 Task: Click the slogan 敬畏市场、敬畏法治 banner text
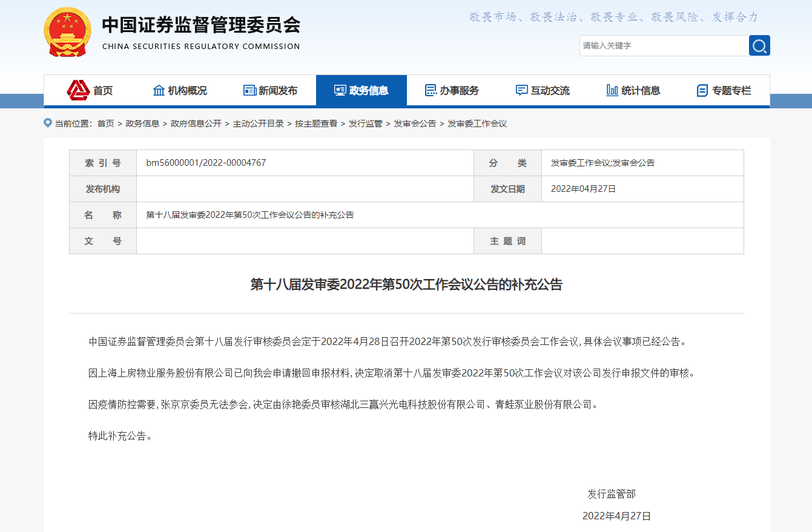(x=614, y=17)
